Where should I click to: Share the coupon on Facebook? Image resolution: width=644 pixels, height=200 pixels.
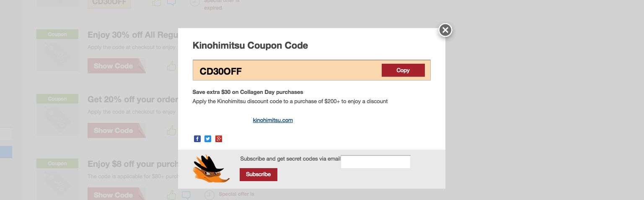[x=197, y=139]
